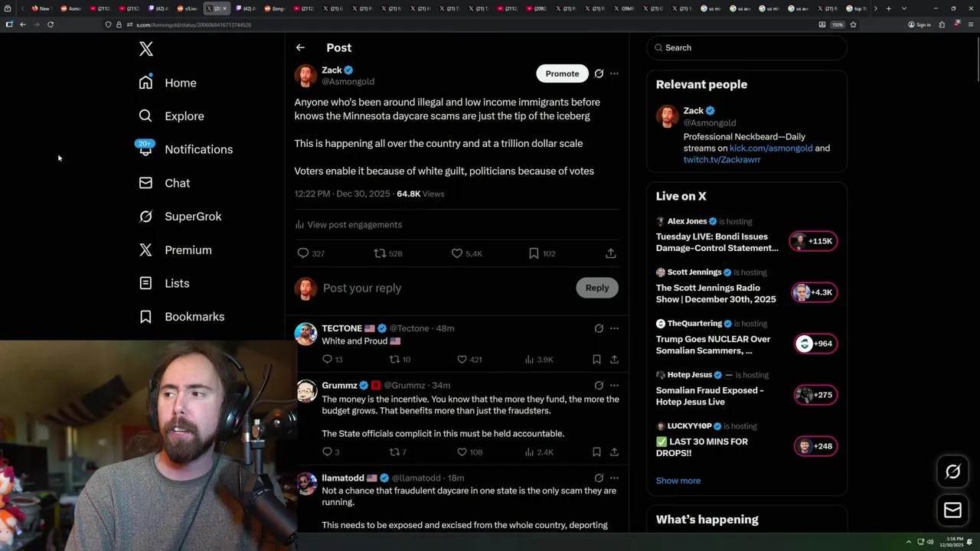Open floating Grok button

pos(953,471)
